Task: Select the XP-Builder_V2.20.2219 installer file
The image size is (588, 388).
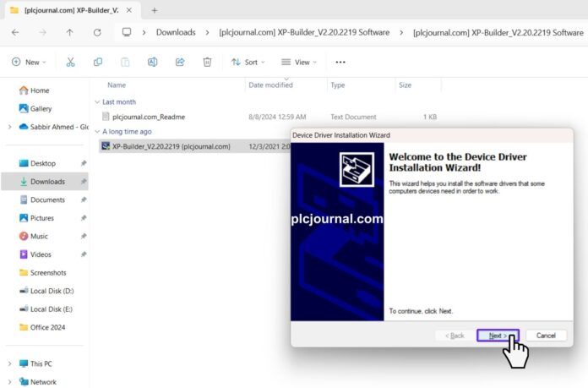Action: (x=171, y=146)
